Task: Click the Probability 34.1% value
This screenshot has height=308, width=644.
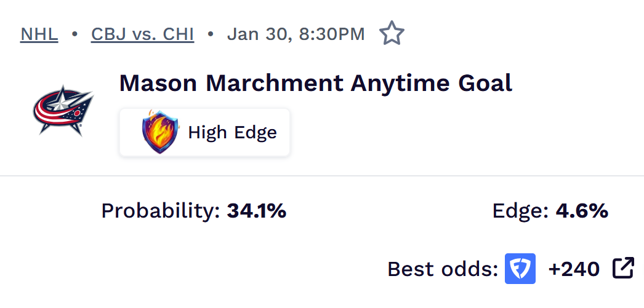Action: [256, 211]
